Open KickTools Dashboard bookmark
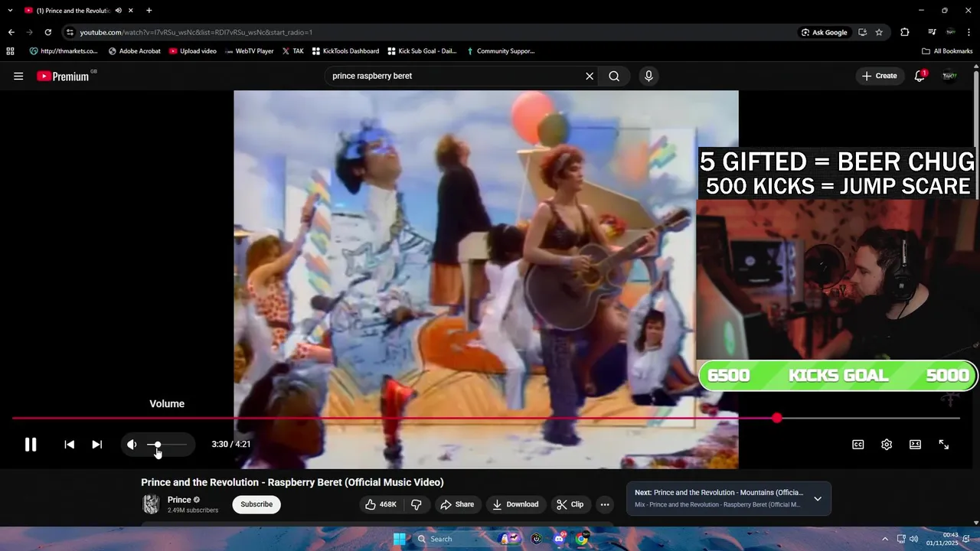This screenshot has width=980, height=551. click(x=345, y=51)
